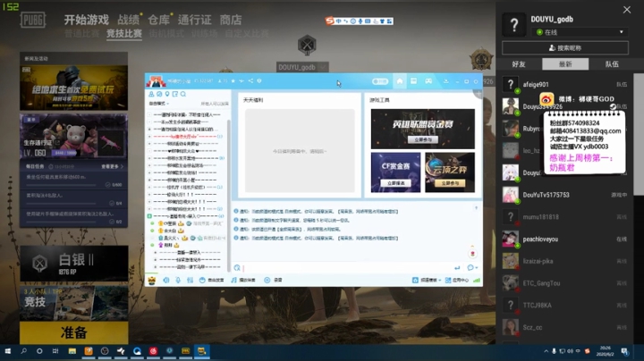Click the YY template panel icon

coord(413,80)
